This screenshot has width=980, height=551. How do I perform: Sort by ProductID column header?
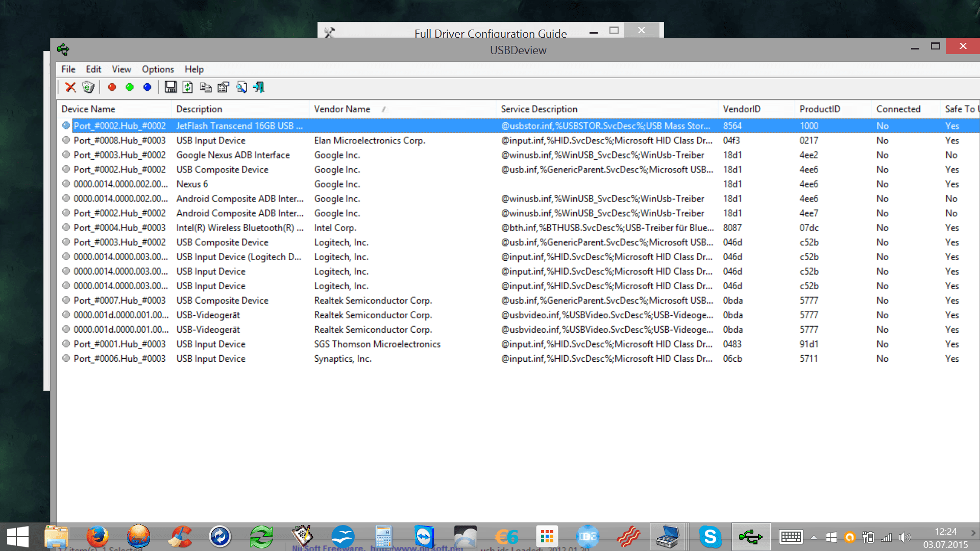click(x=833, y=109)
